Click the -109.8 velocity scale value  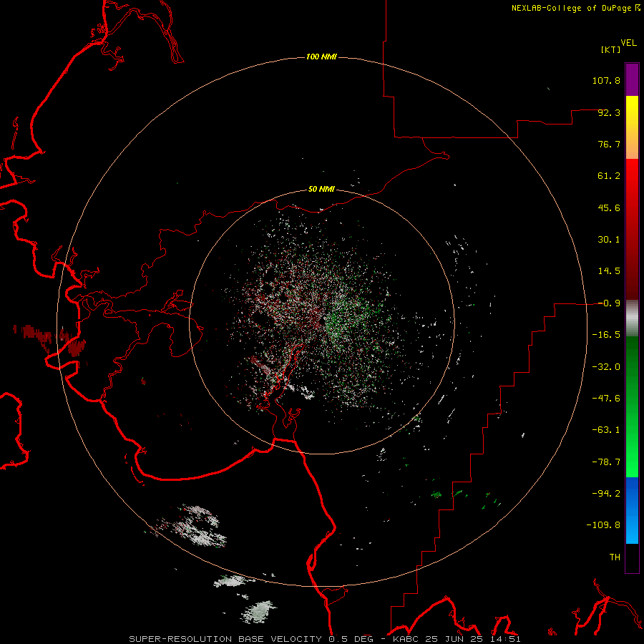coord(604,525)
